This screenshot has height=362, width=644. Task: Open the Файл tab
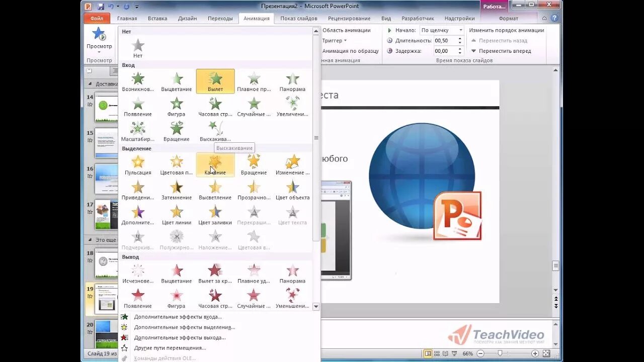point(97,18)
